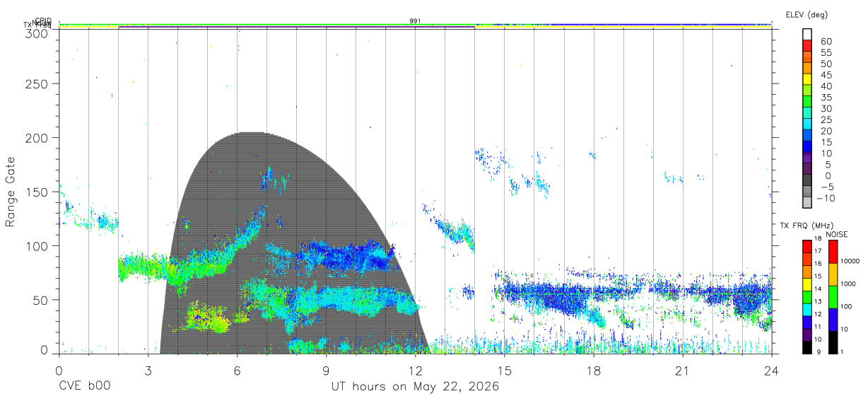Select the dark gray 0 to −5 ELEV segment
This screenshot has height=401, width=868.
point(807,180)
